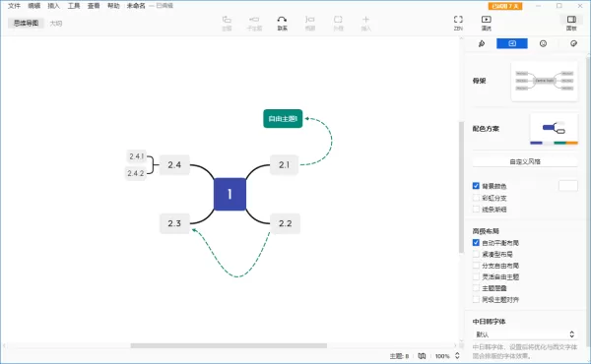Screen dimensions: 591x364
Task: Click the map overview icon in status bar
Action: coord(422,356)
